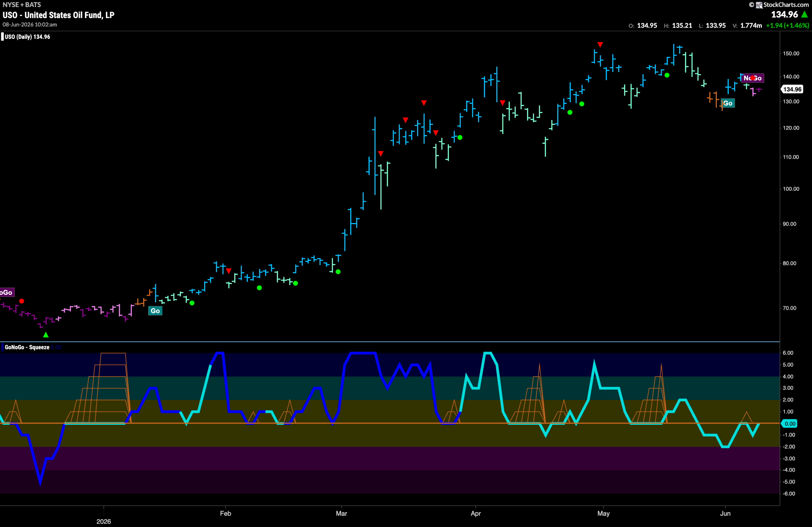Click the 2026 year label on the time axis
This screenshot has width=812, height=527.
tap(104, 522)
